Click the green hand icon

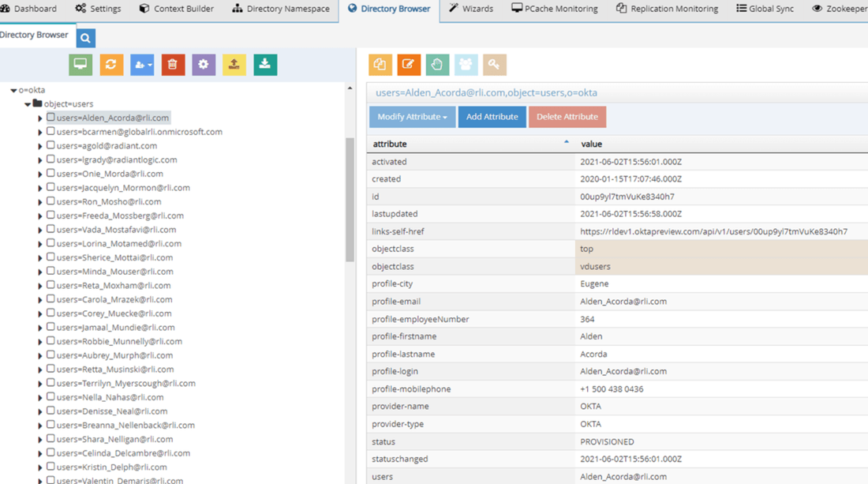point(437,65)
